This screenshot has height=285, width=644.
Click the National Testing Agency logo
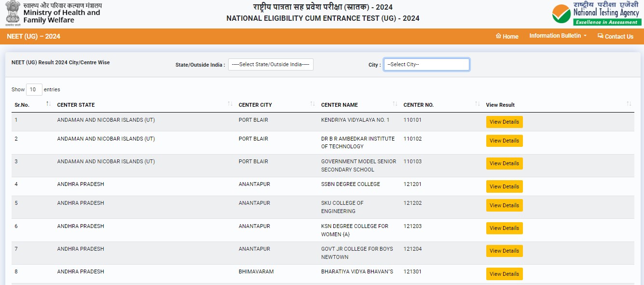pyautogui.click(x=596, y=14)
